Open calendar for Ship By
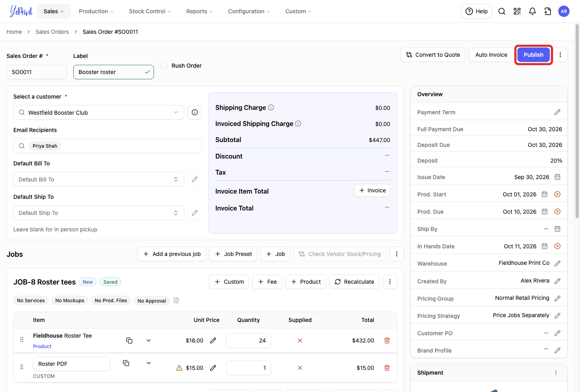 557,229
